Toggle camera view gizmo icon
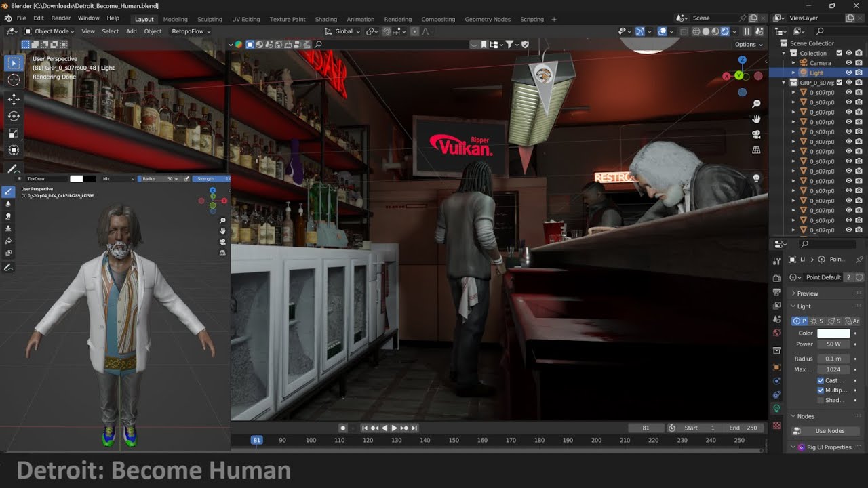The width and height of the screenshot is (868, 488). coord(756,134)
